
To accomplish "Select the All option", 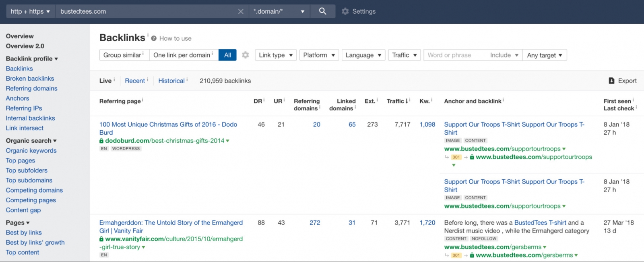I will click(x=227, y=55).
